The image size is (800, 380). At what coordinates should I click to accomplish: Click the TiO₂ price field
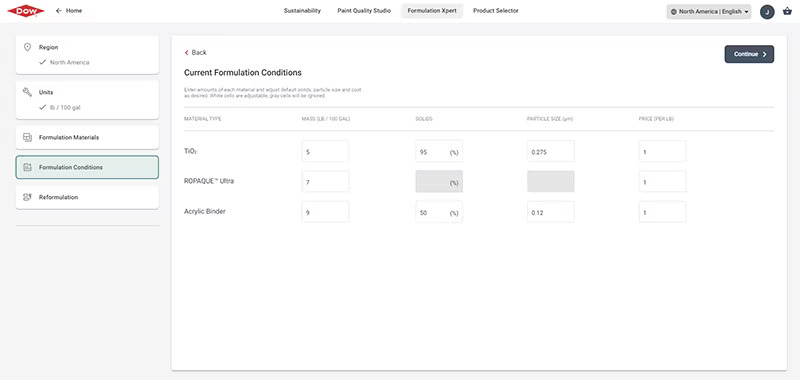coord(663,151)
